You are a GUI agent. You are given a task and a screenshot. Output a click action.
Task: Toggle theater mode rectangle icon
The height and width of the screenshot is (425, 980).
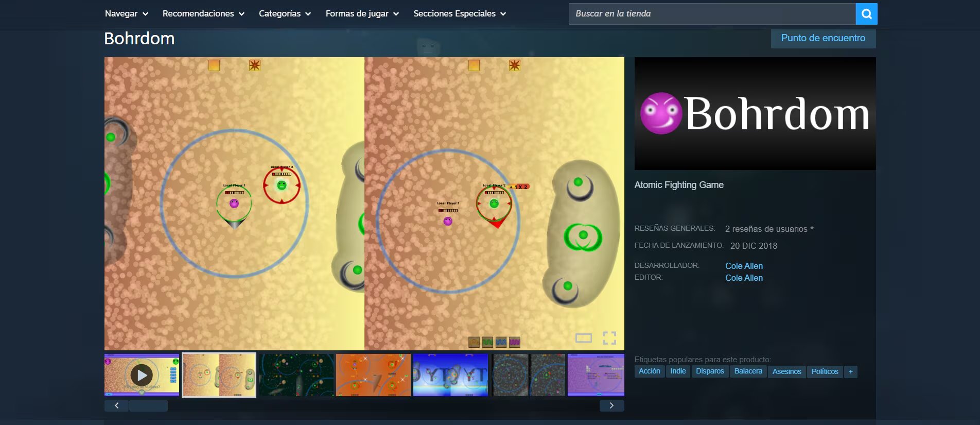click(x=584, y=338)
